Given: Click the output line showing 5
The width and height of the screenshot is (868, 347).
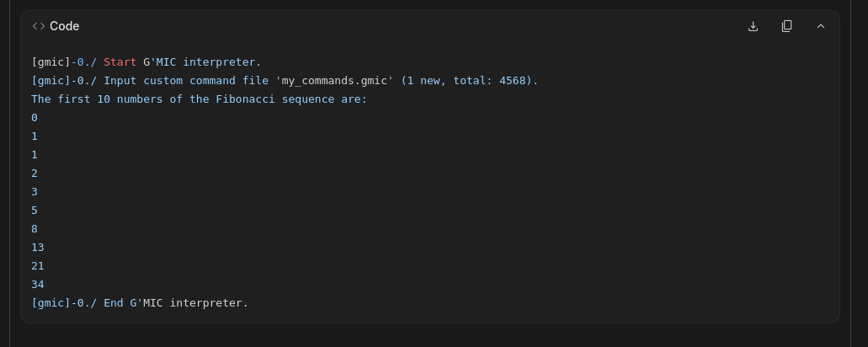Looking at the screenshot, I should pos(35,211).
